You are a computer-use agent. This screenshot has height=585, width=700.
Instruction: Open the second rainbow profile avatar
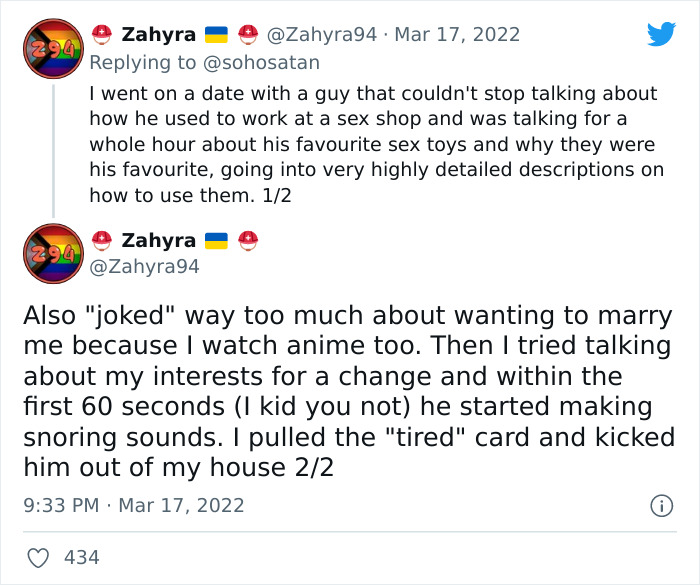pos(53,254)
